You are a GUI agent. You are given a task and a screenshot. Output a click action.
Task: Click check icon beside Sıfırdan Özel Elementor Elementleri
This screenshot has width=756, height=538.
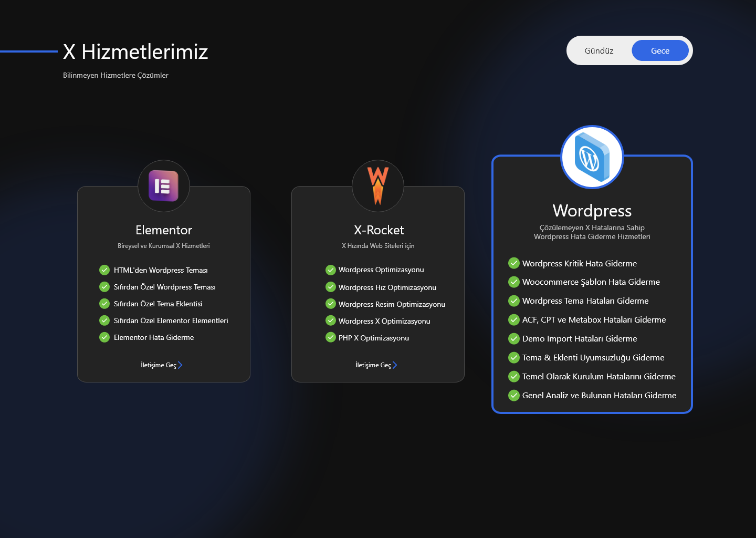pyautogui.click(x=104, y=320)
